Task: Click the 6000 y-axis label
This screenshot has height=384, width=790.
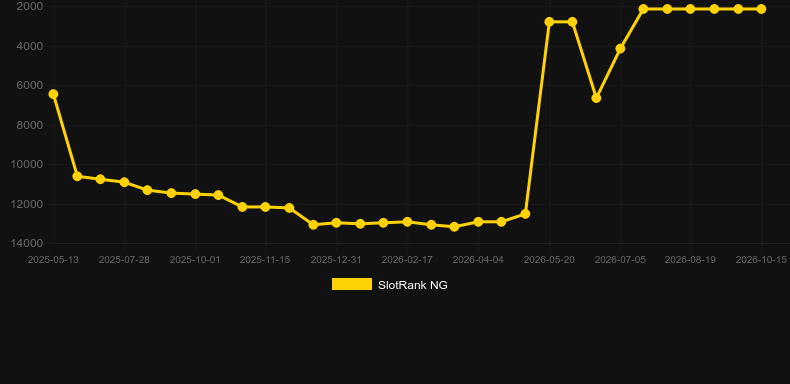Action: [x=30, y=85]
